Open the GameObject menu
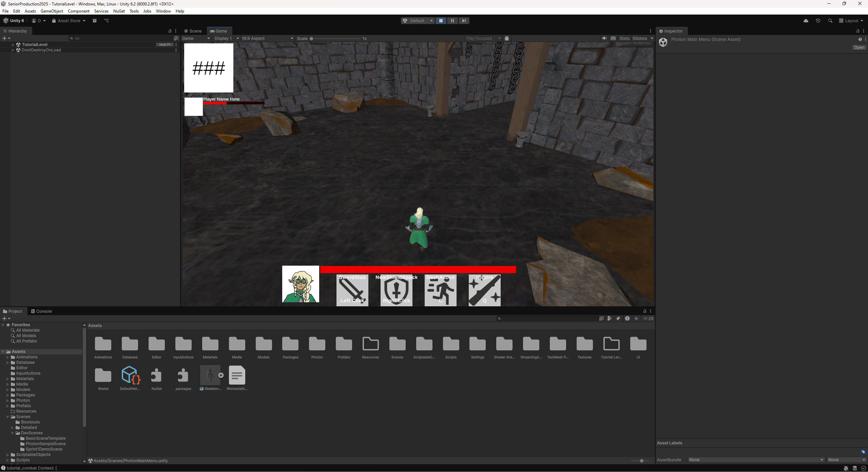The height and width of the screenshot is (472, 868). (x=52, y=11)
